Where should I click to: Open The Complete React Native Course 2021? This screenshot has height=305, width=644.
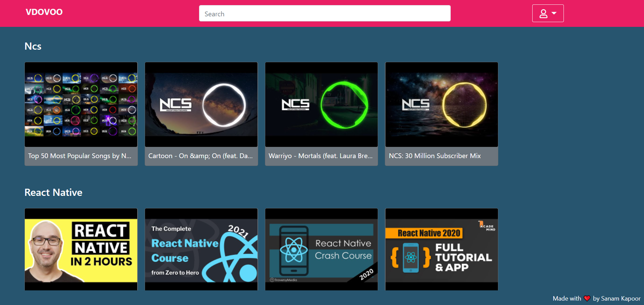tap(201, 250)
